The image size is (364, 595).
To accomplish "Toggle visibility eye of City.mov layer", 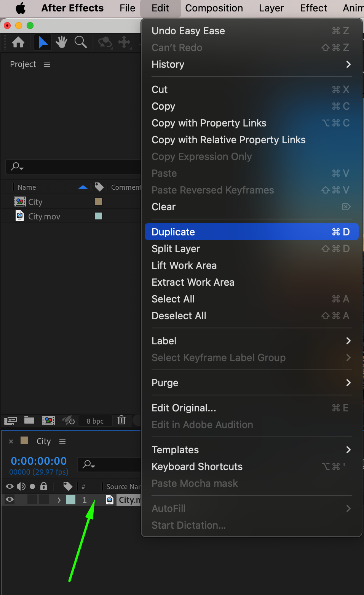I will [10, 500].
